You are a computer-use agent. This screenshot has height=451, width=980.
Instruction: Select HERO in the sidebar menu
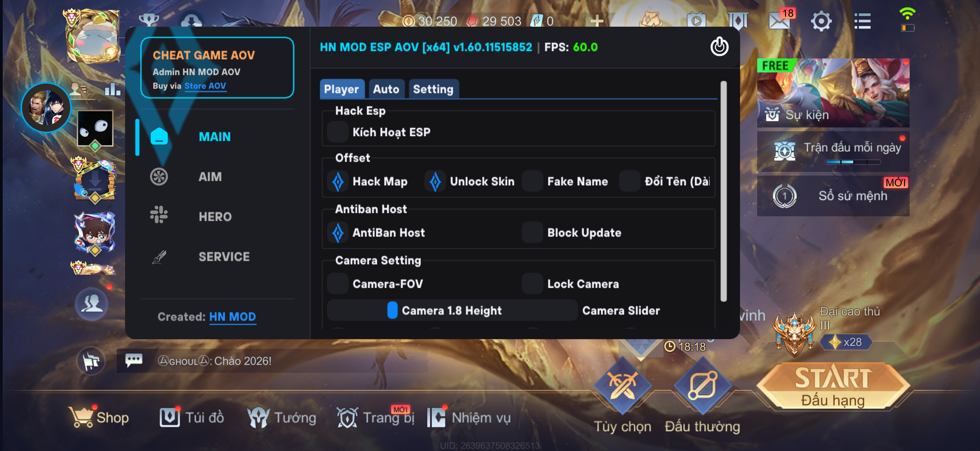point(215,216)
